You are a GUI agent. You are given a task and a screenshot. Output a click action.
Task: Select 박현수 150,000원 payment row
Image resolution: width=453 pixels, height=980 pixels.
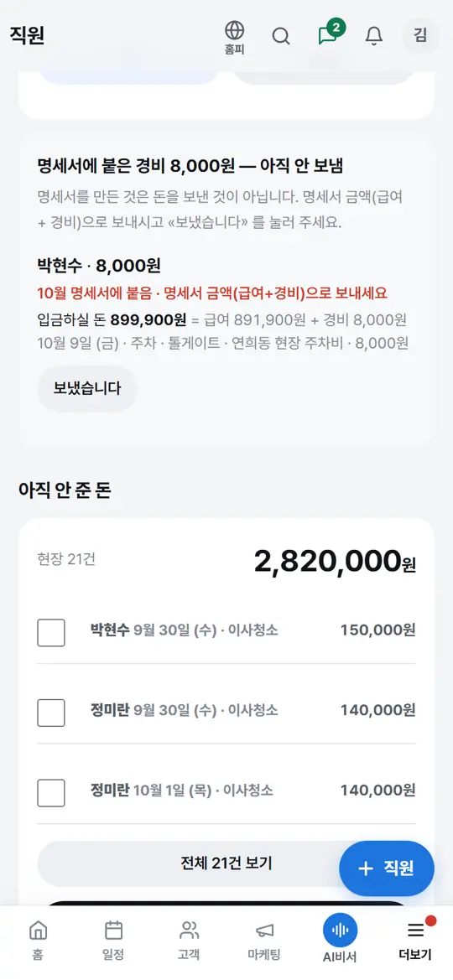coord(226,630)
